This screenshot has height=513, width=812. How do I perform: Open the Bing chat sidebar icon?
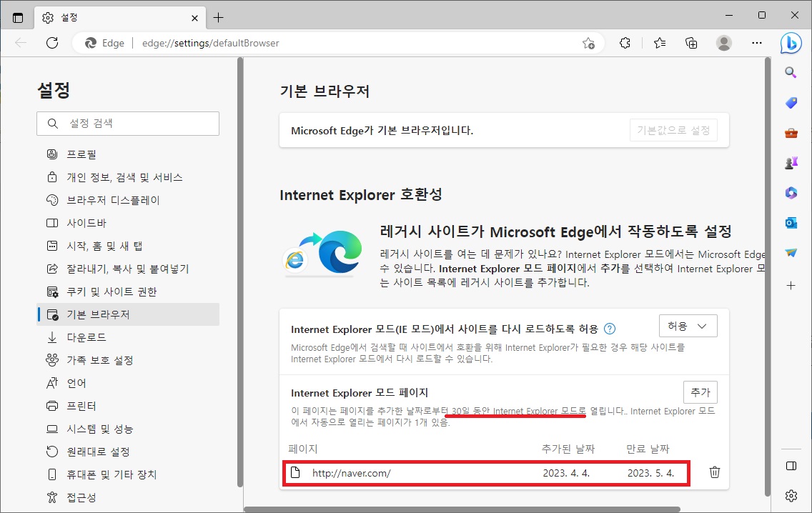coord(791,44)
